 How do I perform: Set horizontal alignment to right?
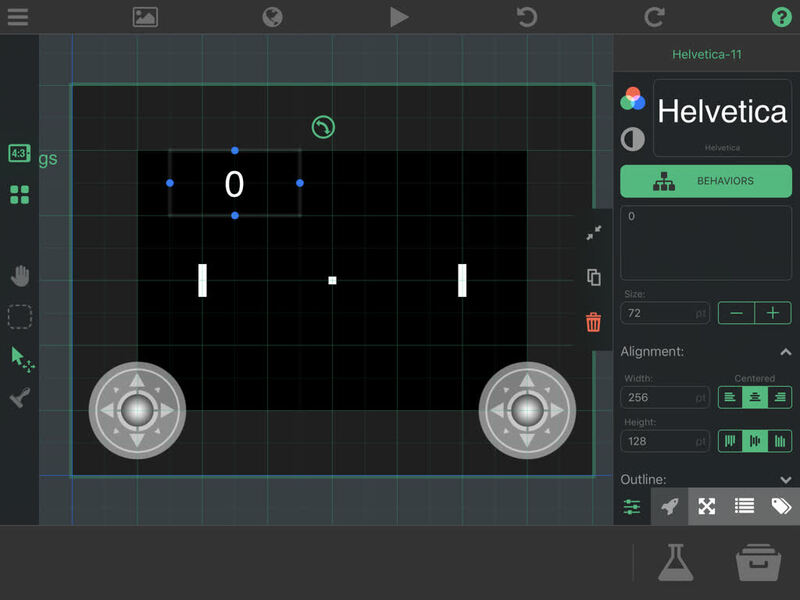pyautogui.click(x=780, y=397)
